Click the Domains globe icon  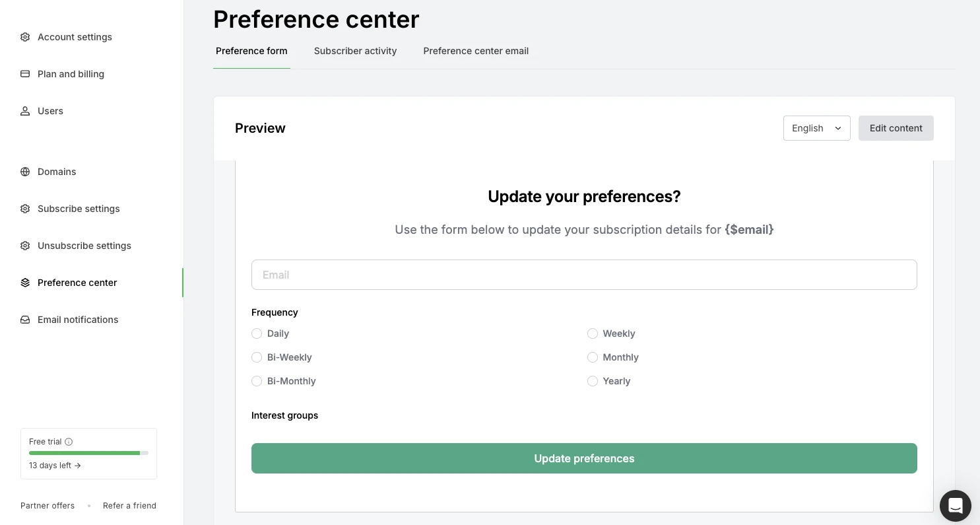pos(25,172)
